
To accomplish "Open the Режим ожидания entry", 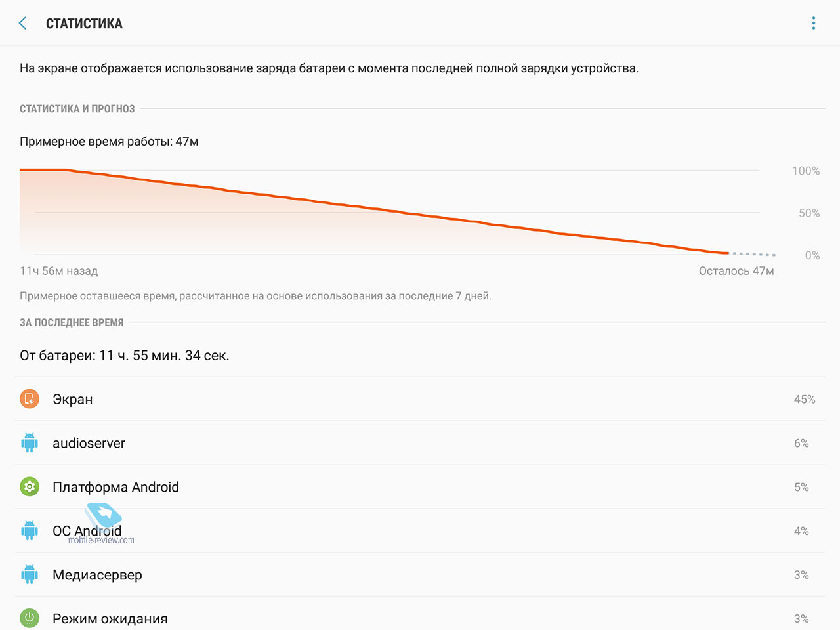I will (x=420, y=614).
